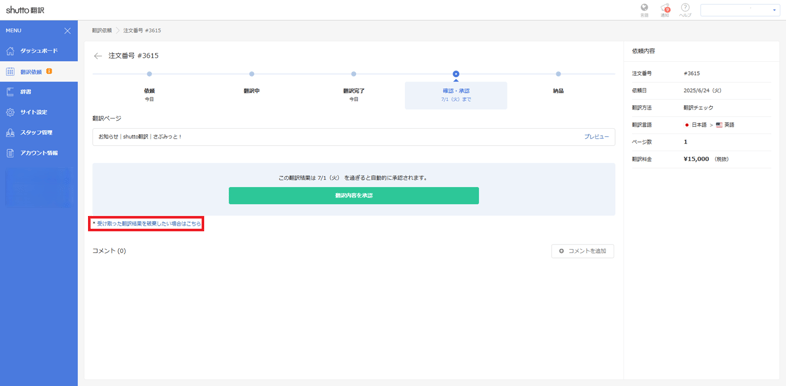
Task: Click the order number value #3615 in details
Action: 691,73
